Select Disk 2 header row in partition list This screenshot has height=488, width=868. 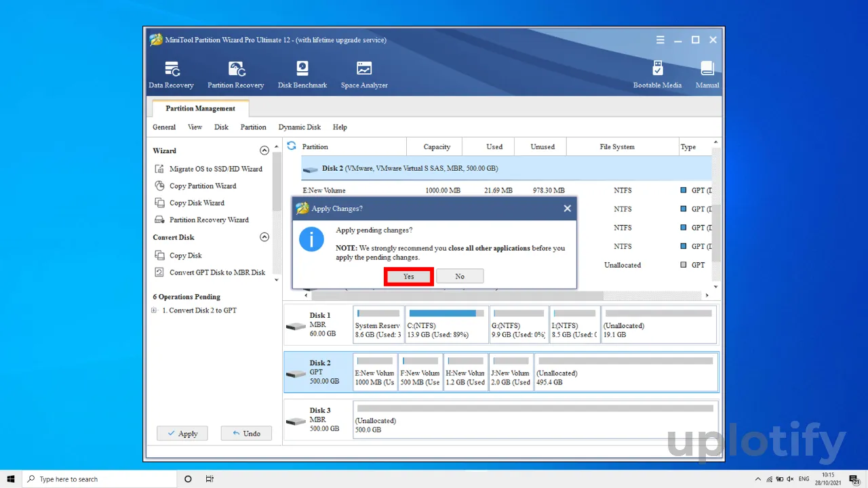(507, 168)
